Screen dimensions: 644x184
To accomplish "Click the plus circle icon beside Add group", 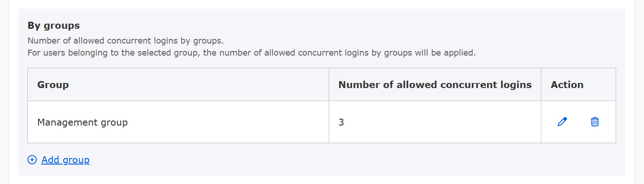I will [32, 160].
